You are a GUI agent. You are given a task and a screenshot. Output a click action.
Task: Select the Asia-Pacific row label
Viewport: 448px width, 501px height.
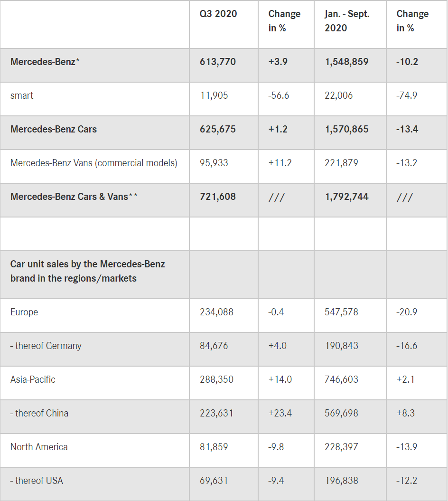[33, 379]
